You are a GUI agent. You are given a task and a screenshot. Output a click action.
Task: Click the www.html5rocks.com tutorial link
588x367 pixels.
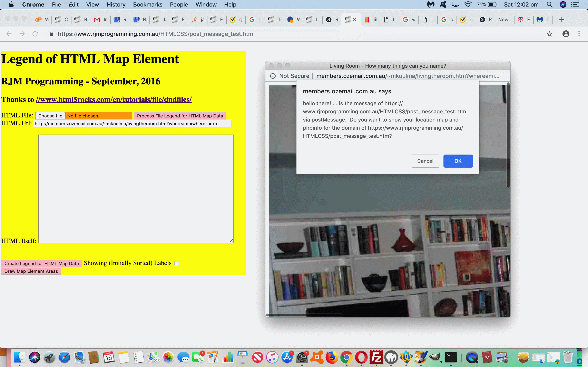114,99
